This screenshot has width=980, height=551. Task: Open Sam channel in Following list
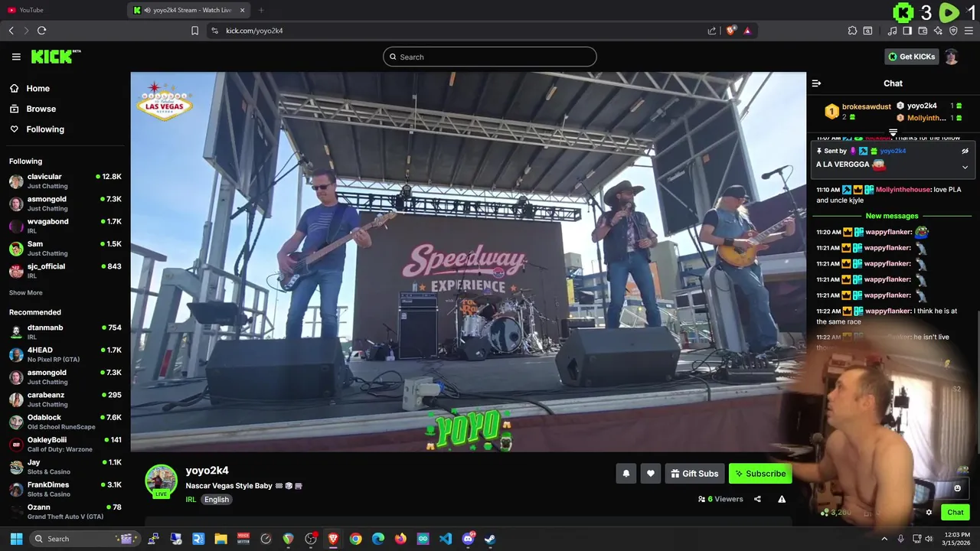tap(65, 248)
